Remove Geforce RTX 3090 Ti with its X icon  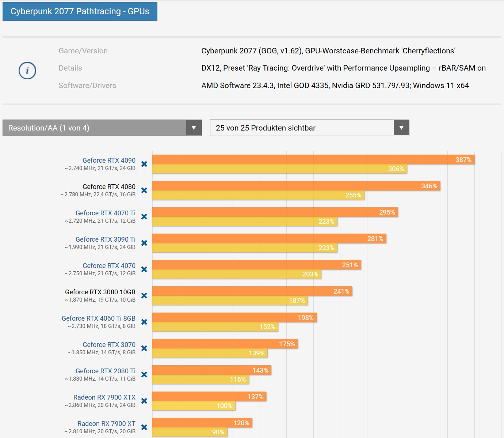click(x=144, y=243)
